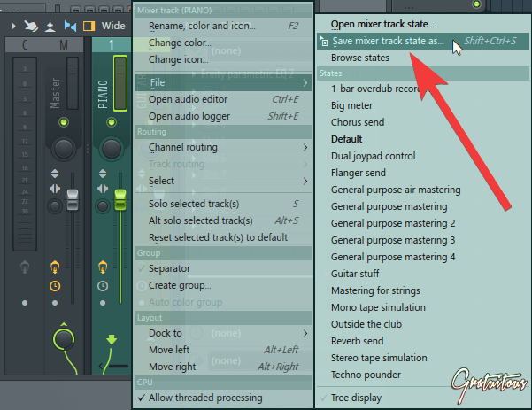Click Master stereo separation arrows icon
Screen dimensions: 532x410
coord(55,174)
